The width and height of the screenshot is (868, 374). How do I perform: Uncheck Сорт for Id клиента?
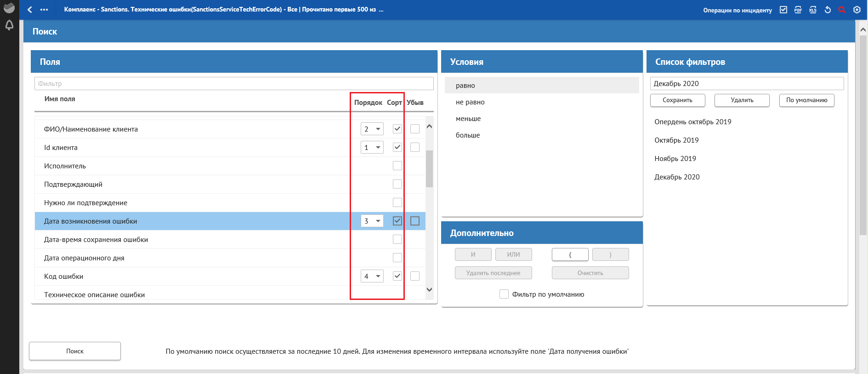pyautogui.click(x=397, y=147)
